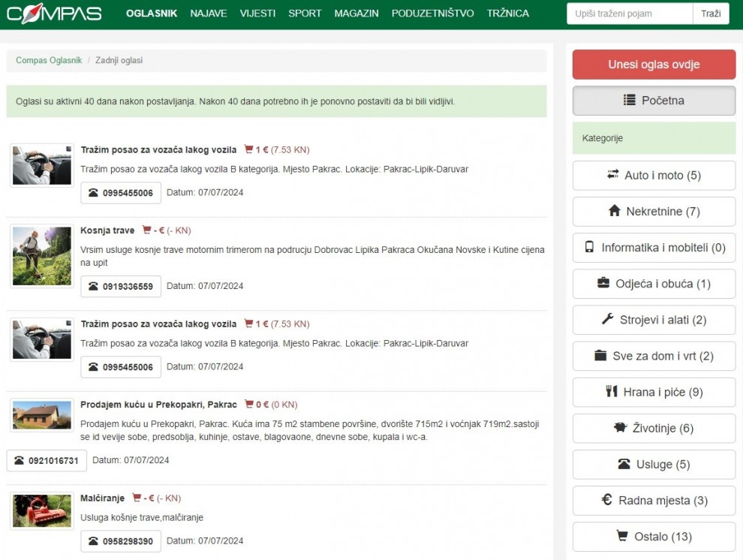Open the Magazin navigation tab
Viewport: 743px width, 560px height.
point(356,14)
